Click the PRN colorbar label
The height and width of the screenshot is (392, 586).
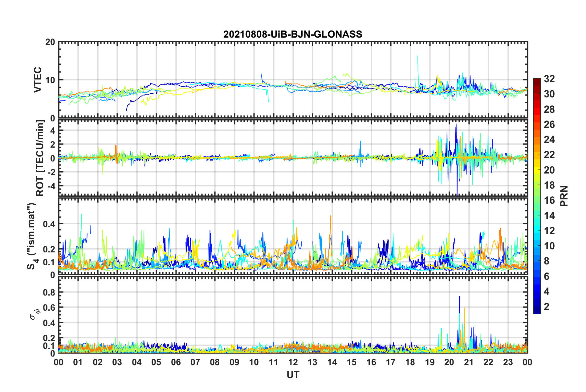tap(564, 196)
